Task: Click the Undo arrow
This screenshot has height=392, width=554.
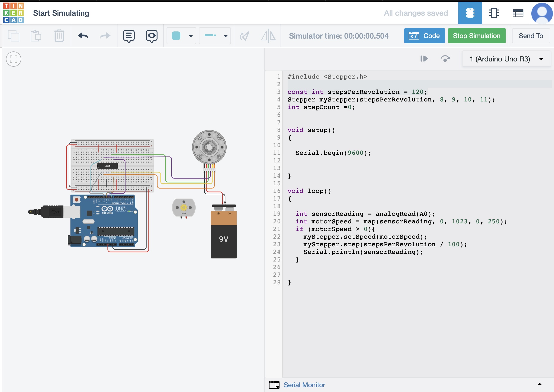Action: click(83, 36)
